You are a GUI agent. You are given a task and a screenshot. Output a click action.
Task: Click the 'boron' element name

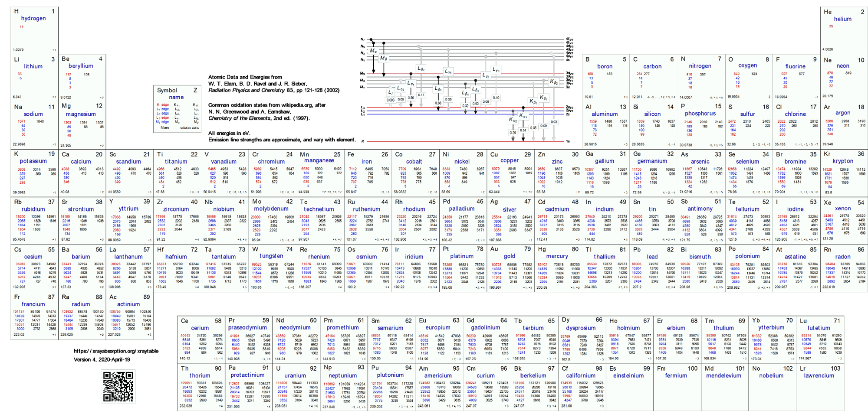click(605, 67)
